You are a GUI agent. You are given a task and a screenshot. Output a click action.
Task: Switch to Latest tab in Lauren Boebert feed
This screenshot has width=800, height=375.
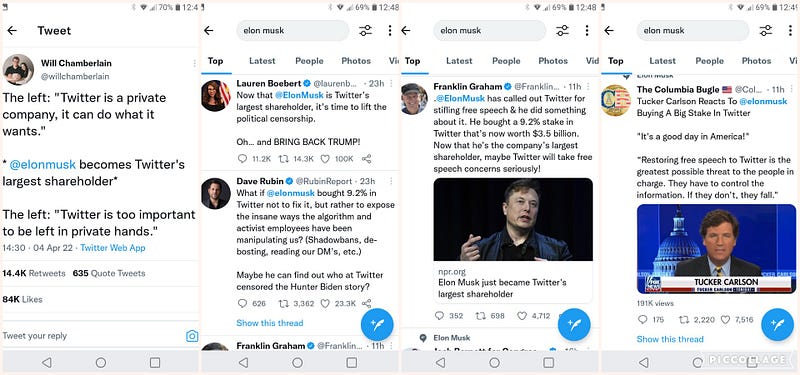(x=262, y=61)
